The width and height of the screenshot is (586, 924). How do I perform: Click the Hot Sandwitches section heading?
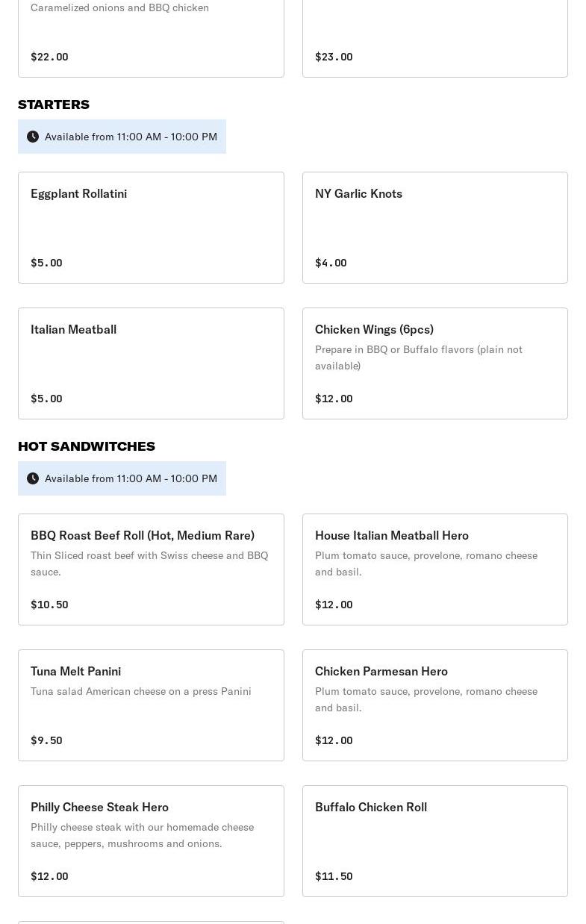click(x=87, y=446)
